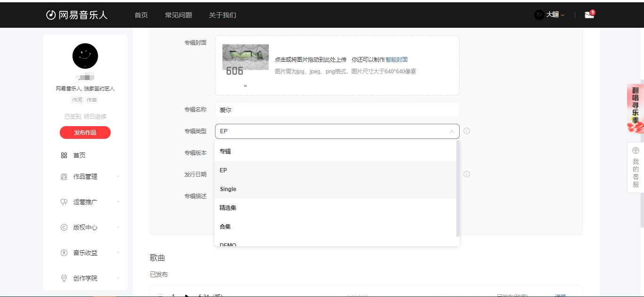Expand the 运营推广 sidebar section
The width and height of the screenshot is (644, 297).
[x=118, y=201]
